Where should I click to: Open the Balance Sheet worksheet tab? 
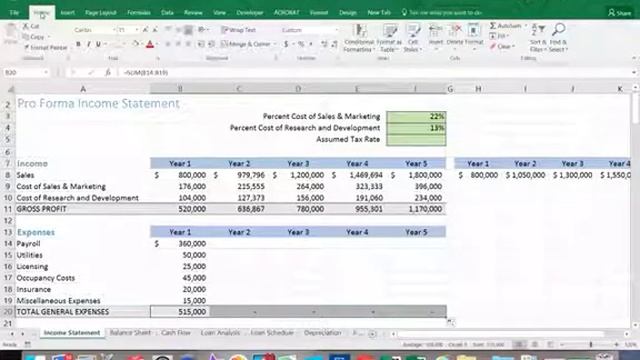(130, 333)
